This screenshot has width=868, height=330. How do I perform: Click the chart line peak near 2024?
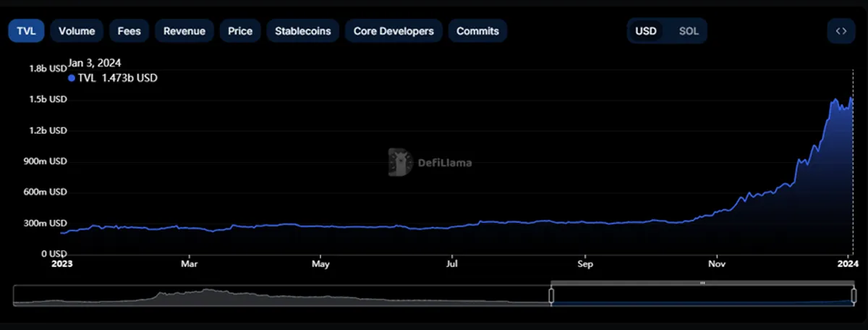coord(851,98)
